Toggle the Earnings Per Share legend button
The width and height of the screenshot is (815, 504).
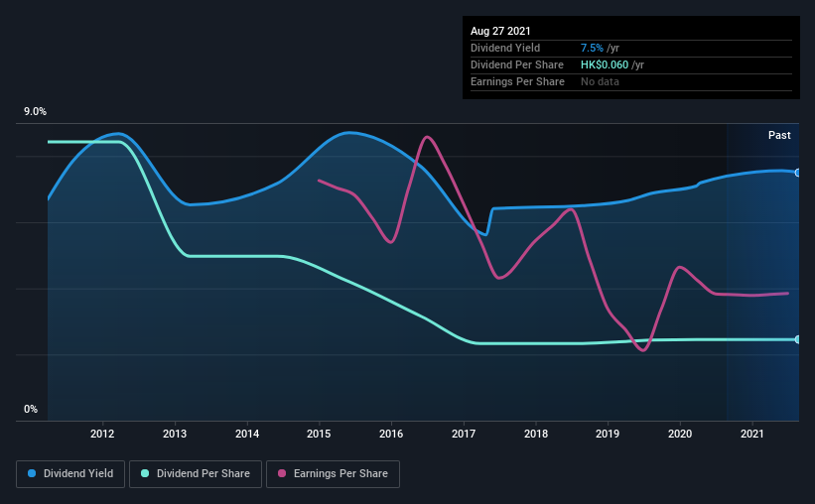pos(333,474)
